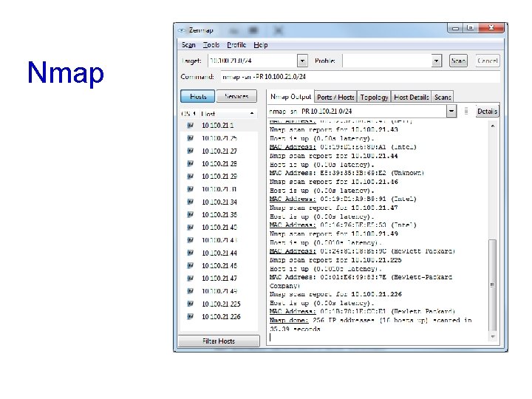The image size is (532, 399).
Task: Switch to the Topology tab
Action: 374,97
